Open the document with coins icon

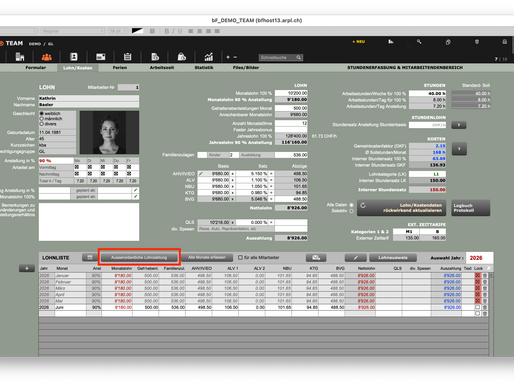click(155, 57)
